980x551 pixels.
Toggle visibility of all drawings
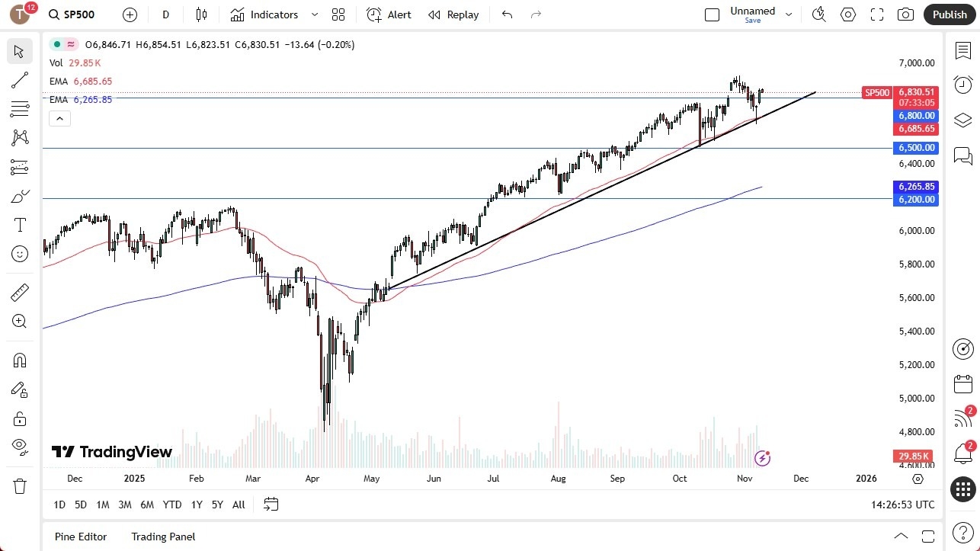[x=19, y=446]
